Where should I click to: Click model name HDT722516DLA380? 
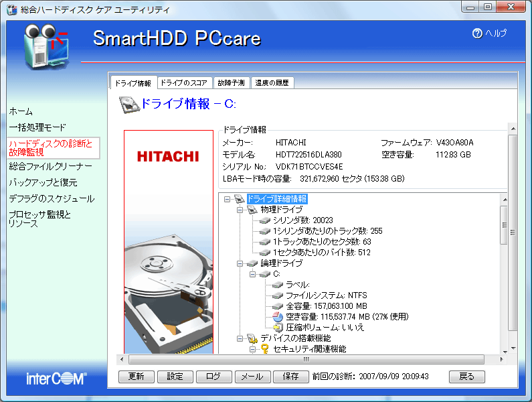tap(308, 155)
